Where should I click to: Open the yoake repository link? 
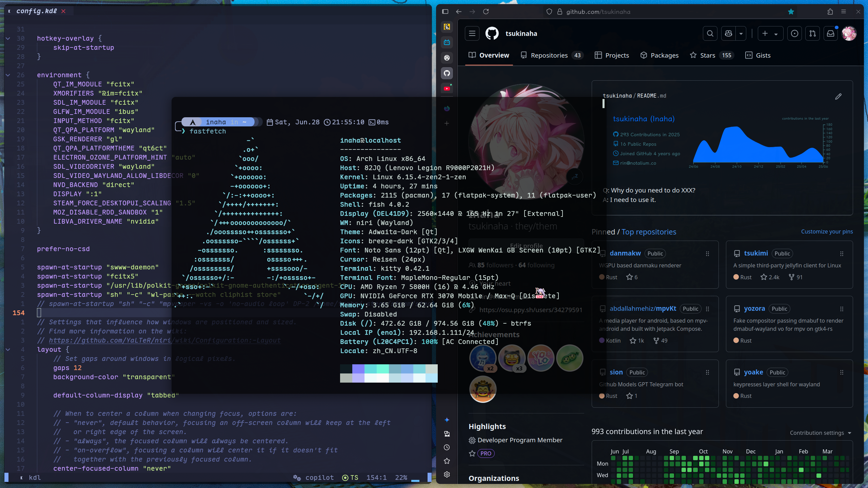[753, 372]
